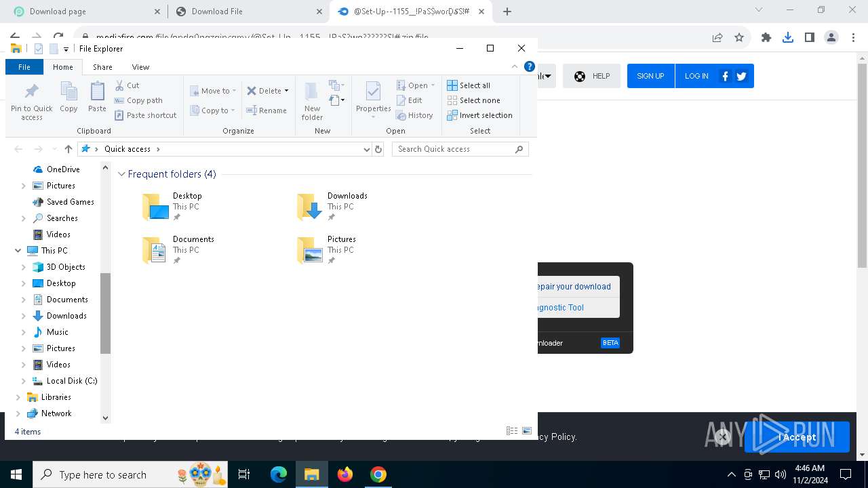Viewport: 868px width, 488px height.
Task: Switch to large icons view in status bar
Action: (x=527, y=431)
